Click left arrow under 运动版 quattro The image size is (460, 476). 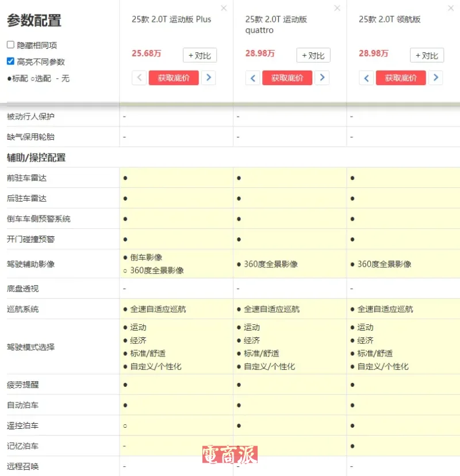(x=253, y=78)
